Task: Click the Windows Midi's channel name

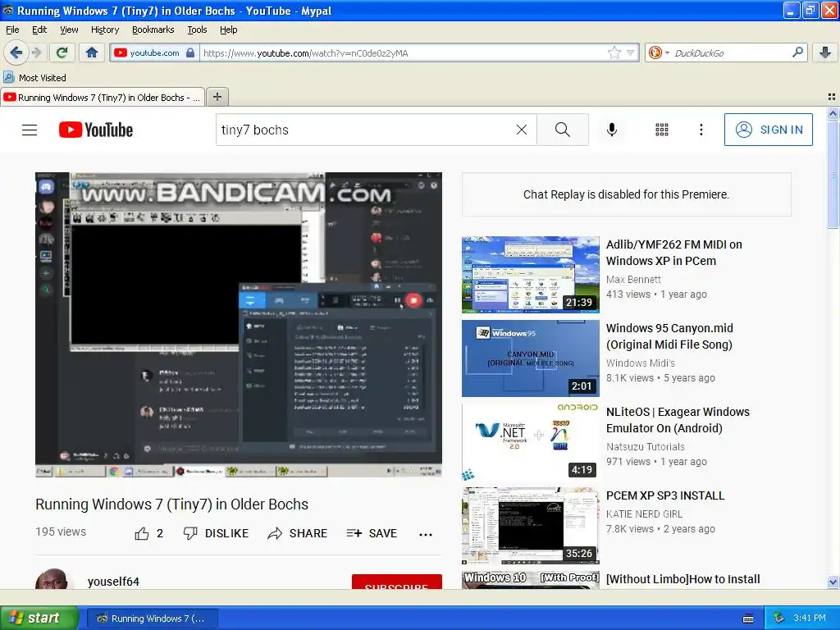Action: coord(640,363)
